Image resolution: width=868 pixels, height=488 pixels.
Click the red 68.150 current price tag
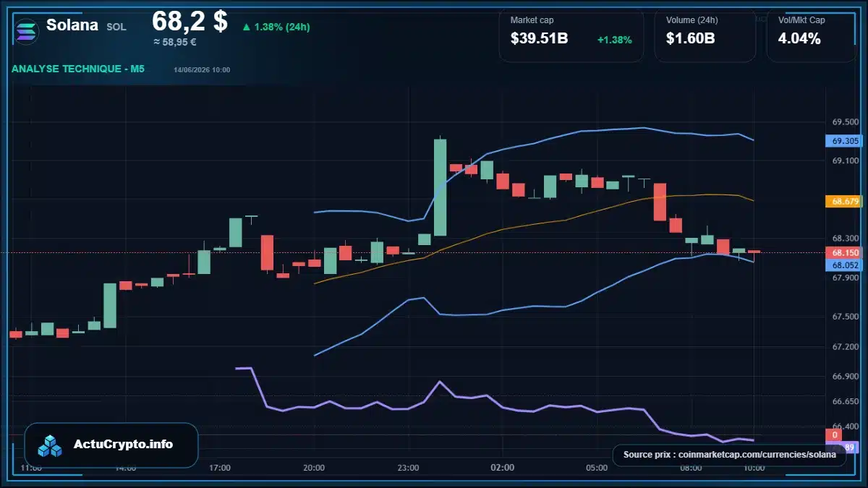pyautogui.click(x=845, y=253)
